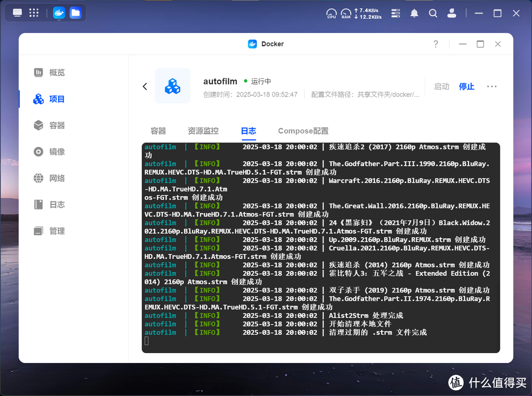532x396 pixels.
Task: Open the Compose配置 configuration tab
Action: 303,131
